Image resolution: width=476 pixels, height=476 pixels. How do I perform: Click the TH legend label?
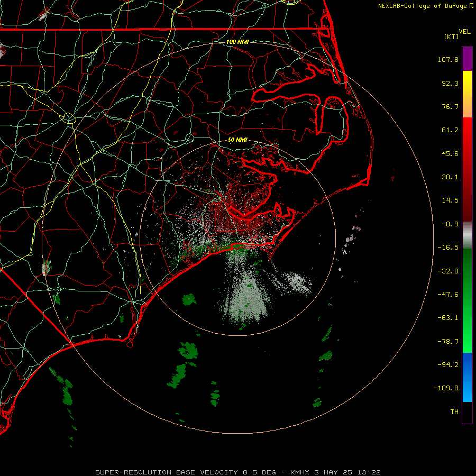(454, 412)
